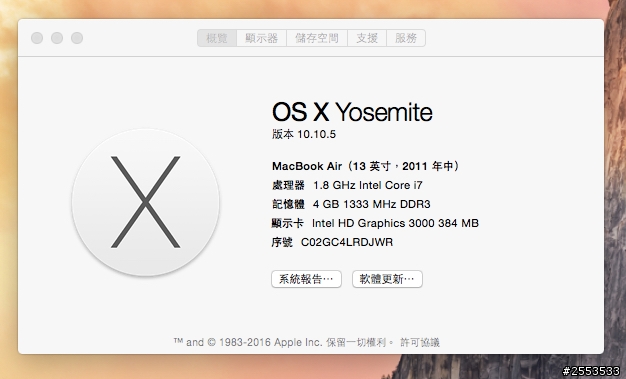Click the OS X Yosemite logo

(145, 202)
